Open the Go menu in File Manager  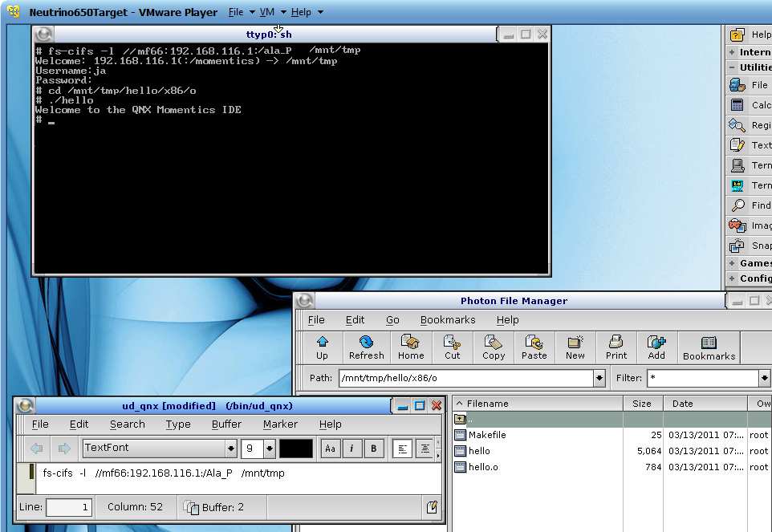(392, 319)
